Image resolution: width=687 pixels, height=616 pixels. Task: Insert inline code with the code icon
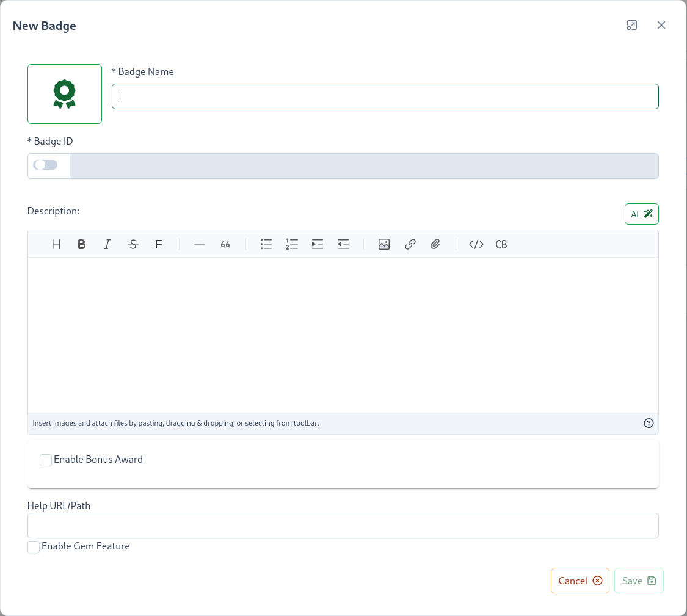[x=476, y=244]
